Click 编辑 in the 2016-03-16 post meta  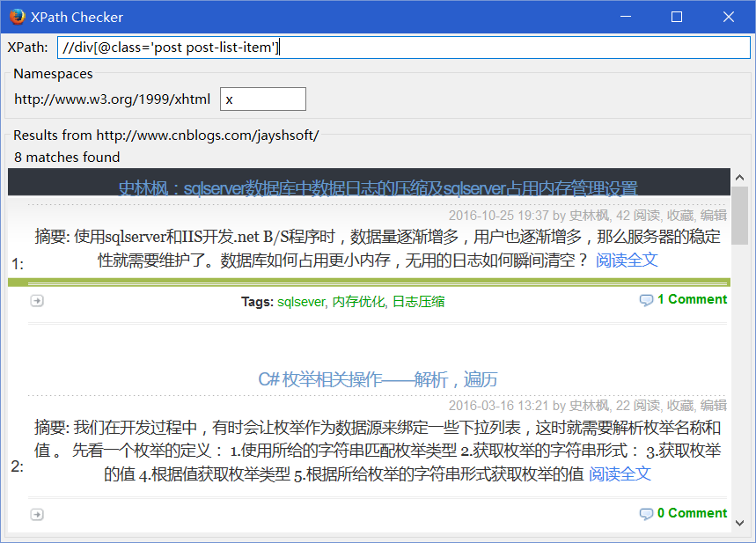coord(714,406)
